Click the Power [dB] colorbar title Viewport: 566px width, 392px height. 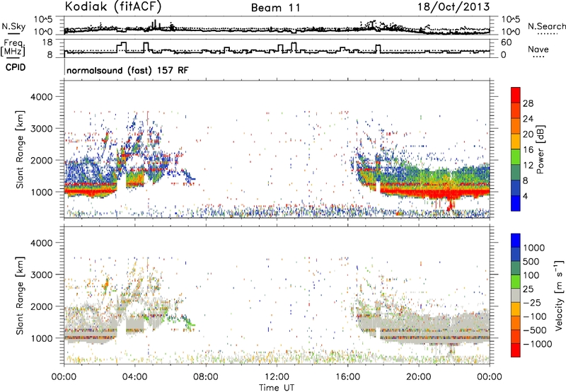(540, 149)
